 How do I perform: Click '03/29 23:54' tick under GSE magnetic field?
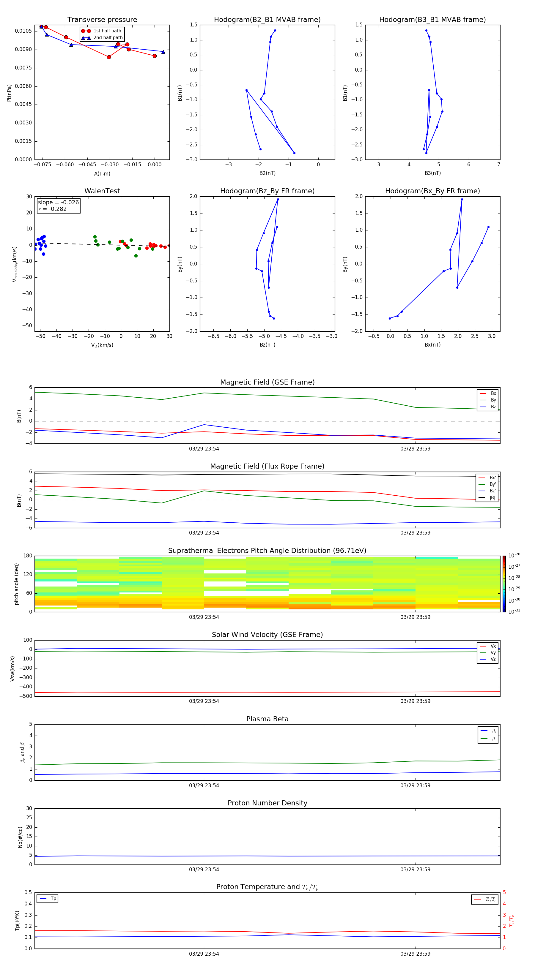click(x=204, y=449)
